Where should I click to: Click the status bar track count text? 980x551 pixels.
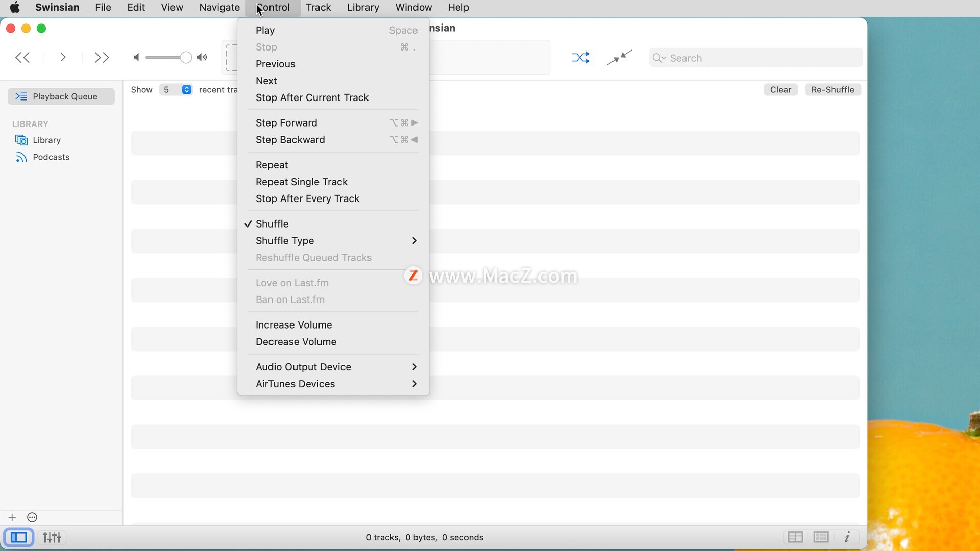[425, 537]
